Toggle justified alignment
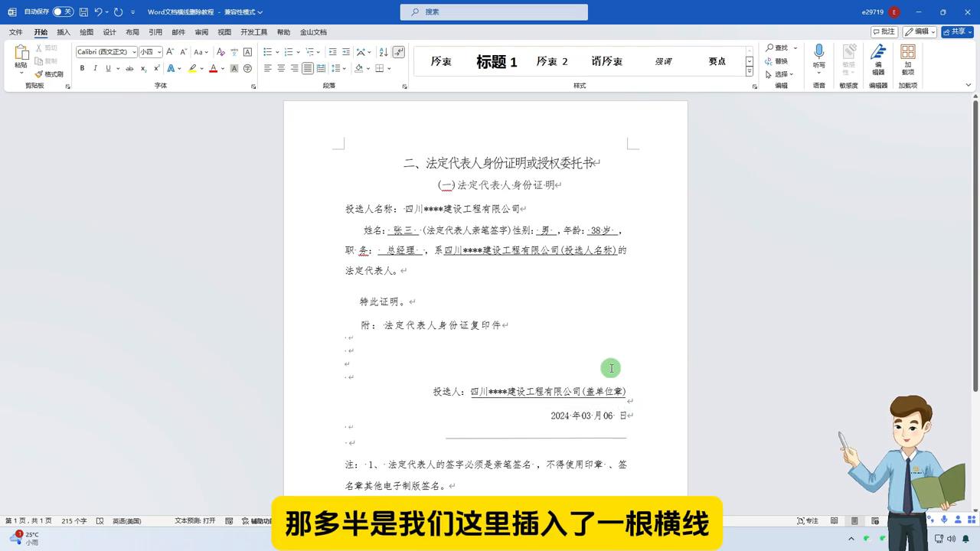 pyautogui.click(x=307, y=68)
